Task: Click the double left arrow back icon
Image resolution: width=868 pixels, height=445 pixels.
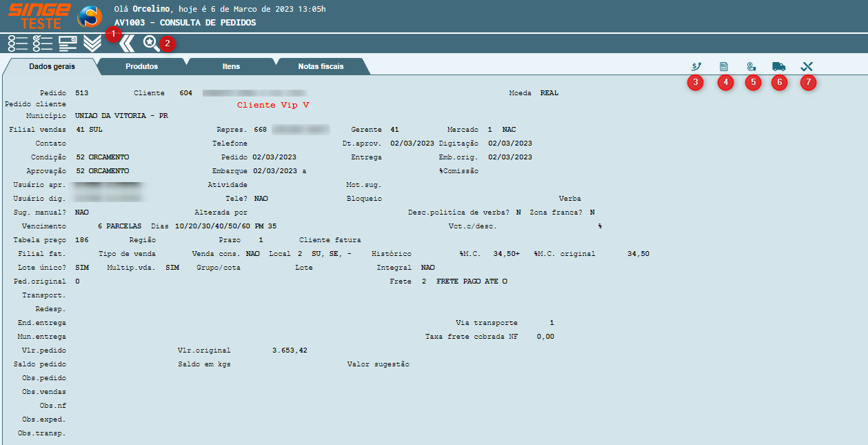Action: coord(127,43)
